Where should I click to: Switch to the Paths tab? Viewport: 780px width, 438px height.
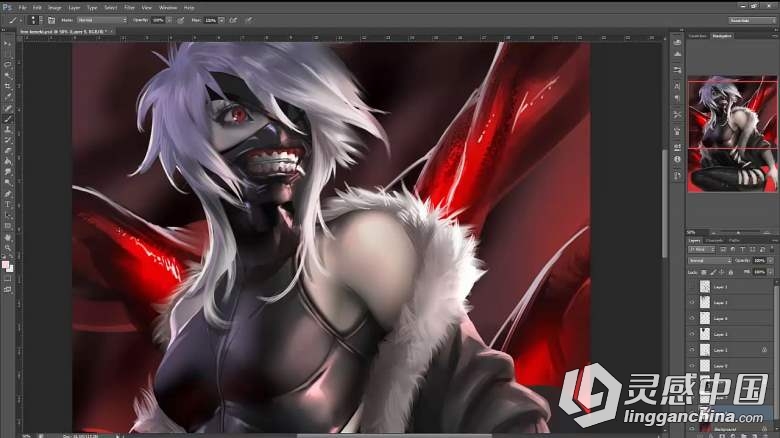coord(734,241)
